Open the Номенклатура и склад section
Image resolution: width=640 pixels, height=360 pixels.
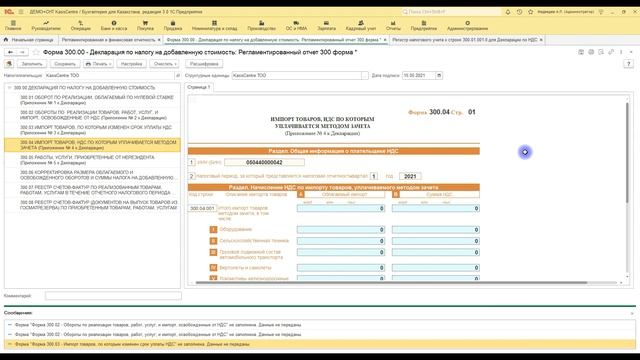pos(214,26)
